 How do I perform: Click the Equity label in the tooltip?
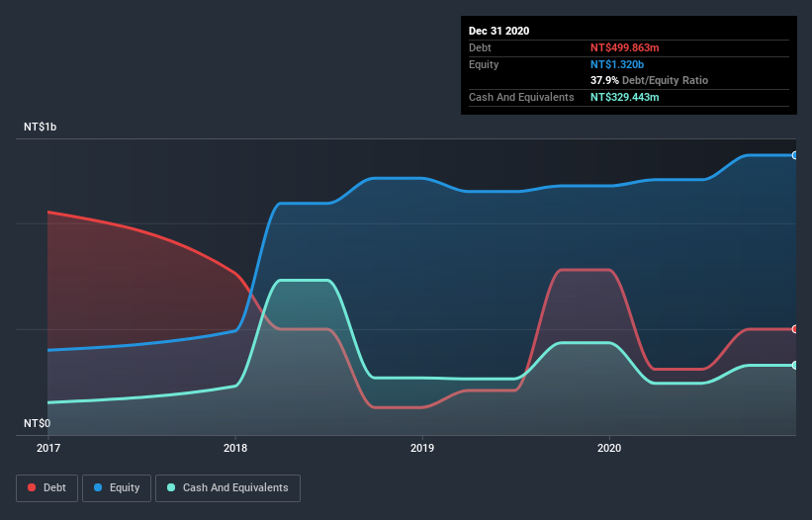tap(484, 64)
